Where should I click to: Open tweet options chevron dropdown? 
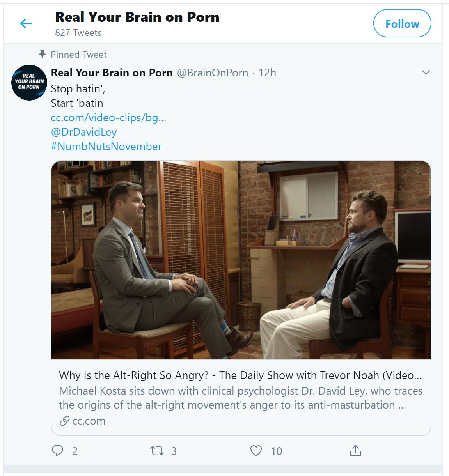(426, 73)
